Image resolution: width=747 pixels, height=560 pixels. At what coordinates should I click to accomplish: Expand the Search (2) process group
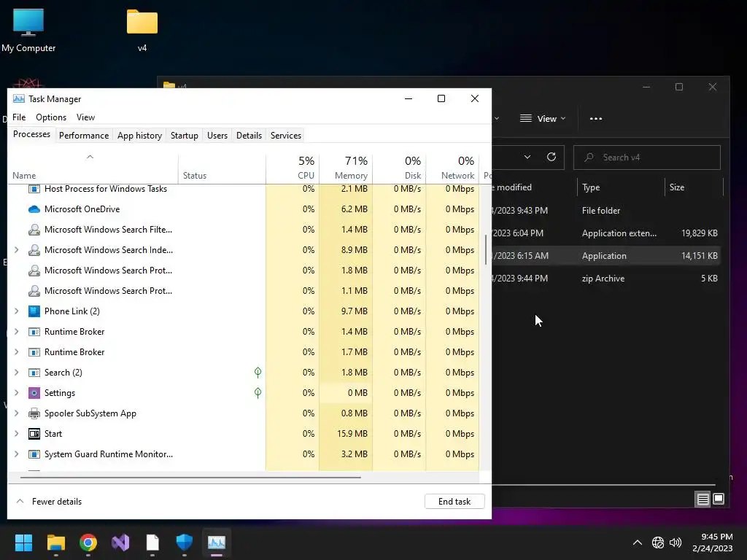pos(16,373)
